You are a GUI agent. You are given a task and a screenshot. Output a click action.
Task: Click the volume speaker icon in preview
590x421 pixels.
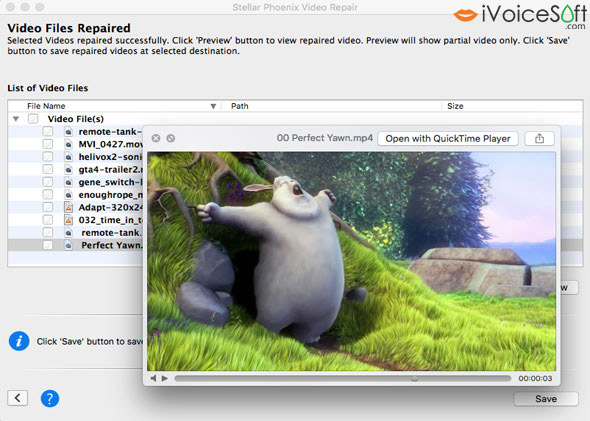[154, 378]
